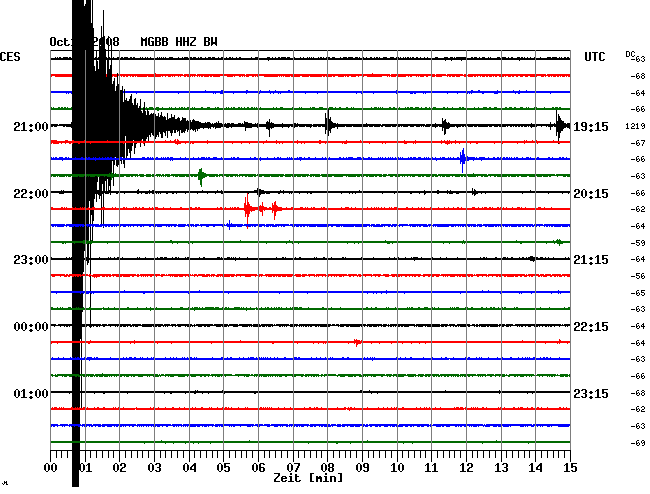Click the 19:15 UTC time label
The image size is (650, 494).
[x=591, y=126]
